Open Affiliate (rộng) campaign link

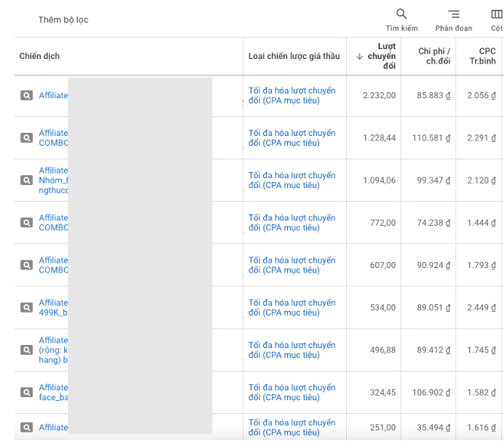[x=54, y=350]
